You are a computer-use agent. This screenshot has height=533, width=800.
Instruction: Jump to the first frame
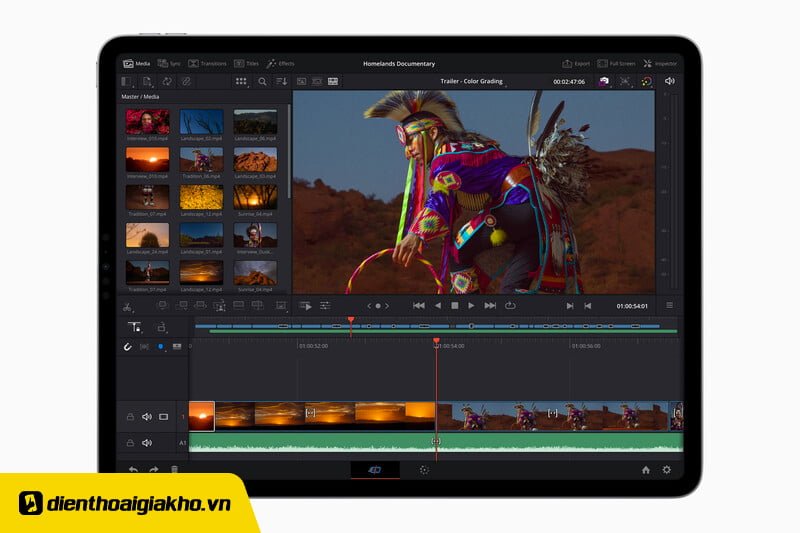tap(419, 305)
